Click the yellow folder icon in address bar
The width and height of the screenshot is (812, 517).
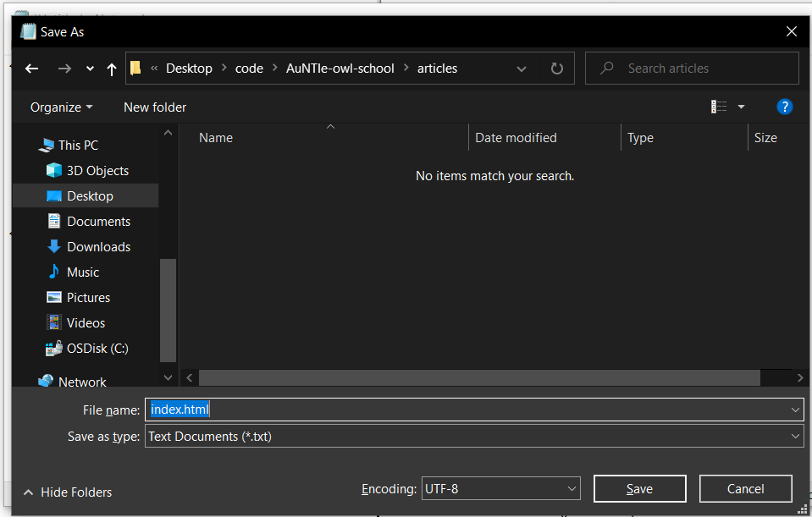pyautogui.click(x=135, y=69)
